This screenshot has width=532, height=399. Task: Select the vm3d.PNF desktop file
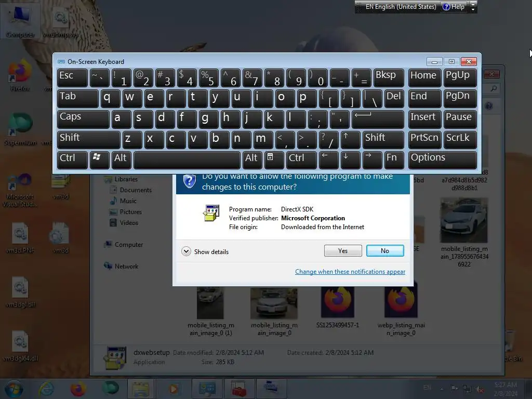click(20, 238)
